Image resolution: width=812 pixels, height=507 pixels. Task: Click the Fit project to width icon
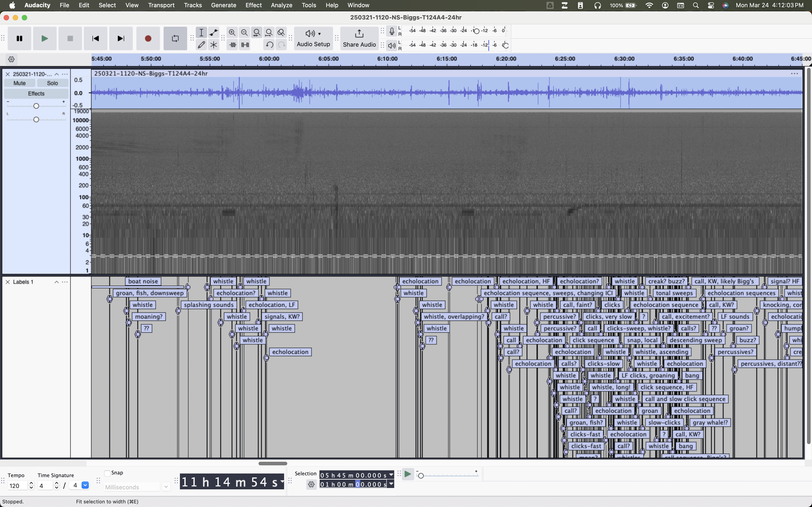269,33
